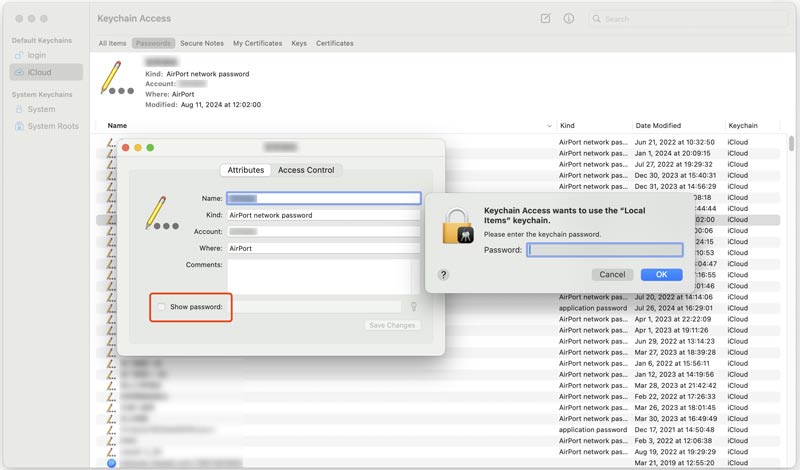Sort list by Date Modified column
Image resolution: width=800 pixels, height=470 pixels.
[658, 126]
